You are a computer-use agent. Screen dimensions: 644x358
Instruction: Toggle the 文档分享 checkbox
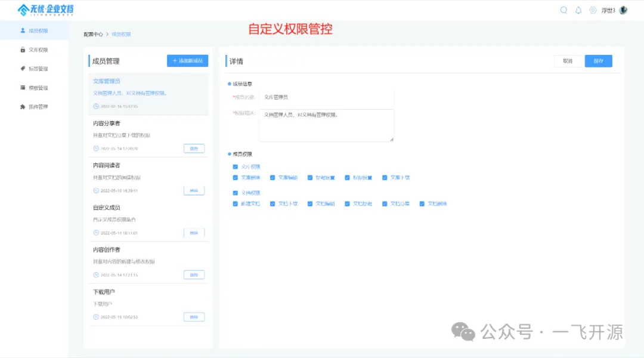(x=385, y=204)
